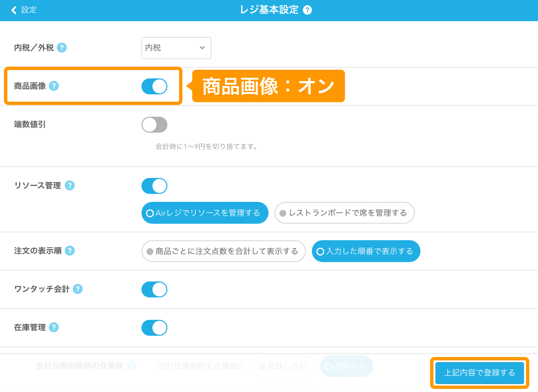Open the 内税 tax dropdown
This screenshot has height=392, width=538.
coord(176,48)
